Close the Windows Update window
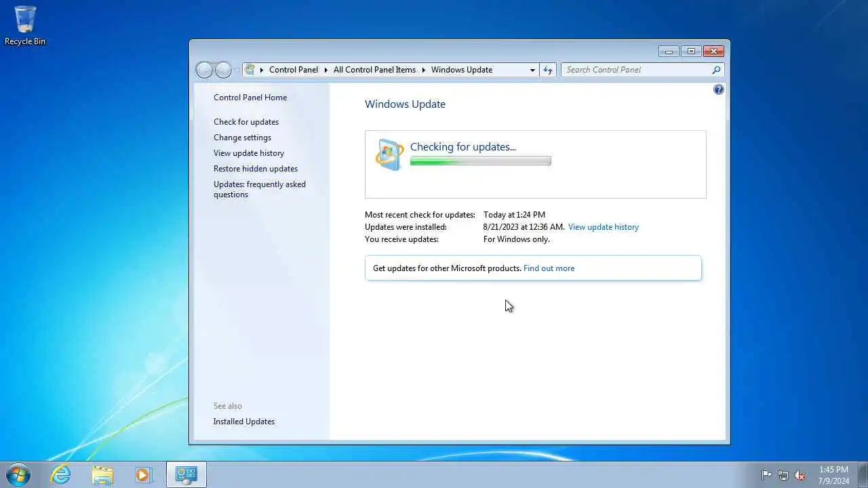 tap(713, 52)
